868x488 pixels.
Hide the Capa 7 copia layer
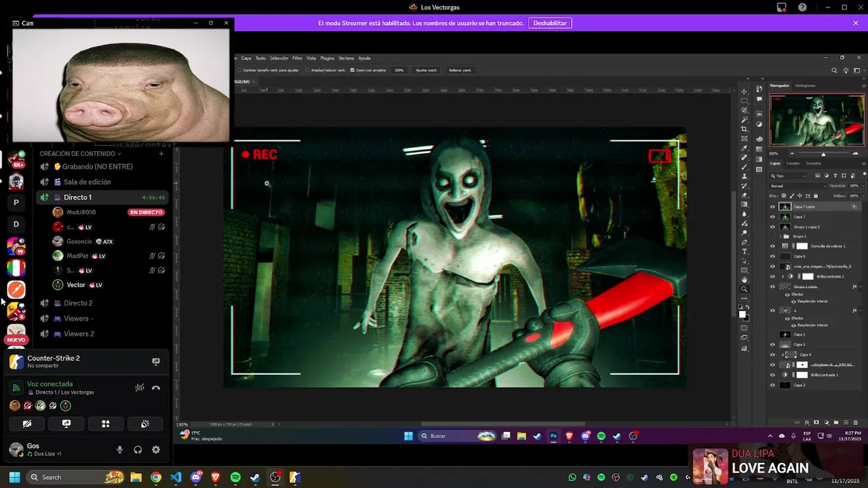click(x=772, y=207)
